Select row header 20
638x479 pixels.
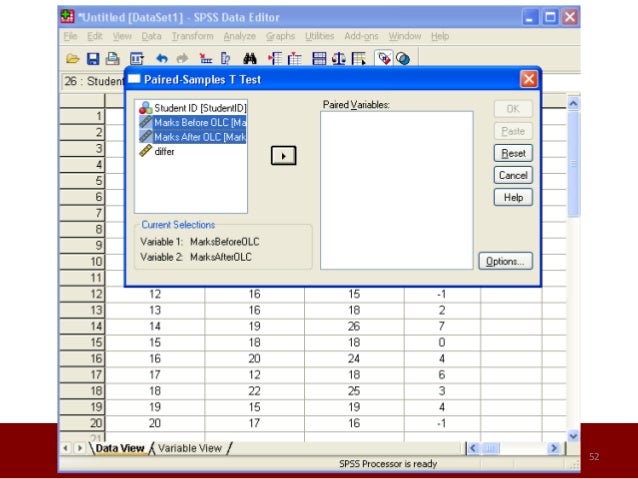pyautogui.click(x=82, y=423)
